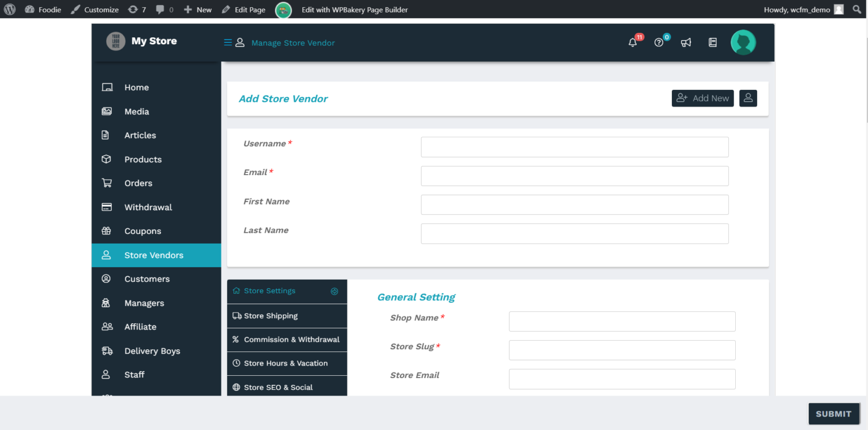Click the Store Settings collapse arrow icon
The image size is (868, 430).
(335, 292)
